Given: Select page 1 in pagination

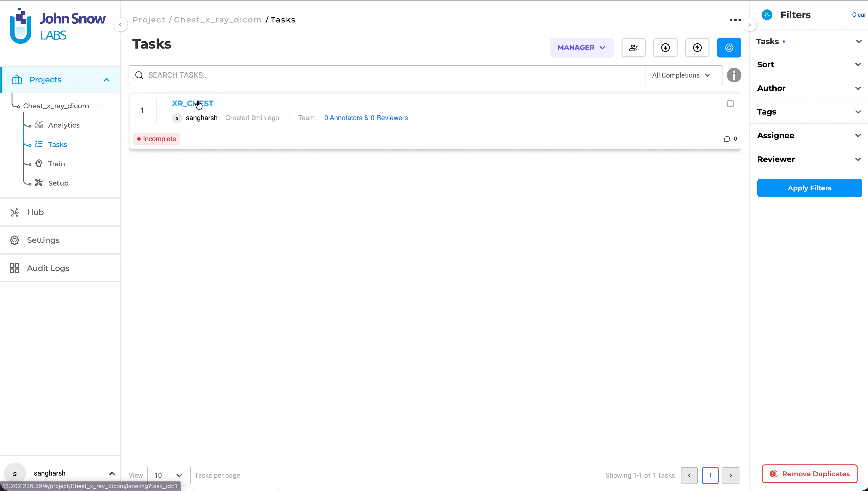Looking at the screenshot, I should coord(710,476).
